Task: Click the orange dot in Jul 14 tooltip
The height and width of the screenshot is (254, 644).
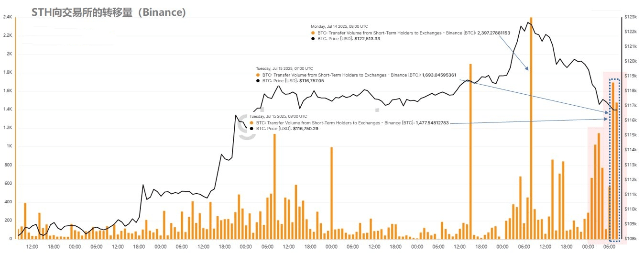Action: point(313,33)
